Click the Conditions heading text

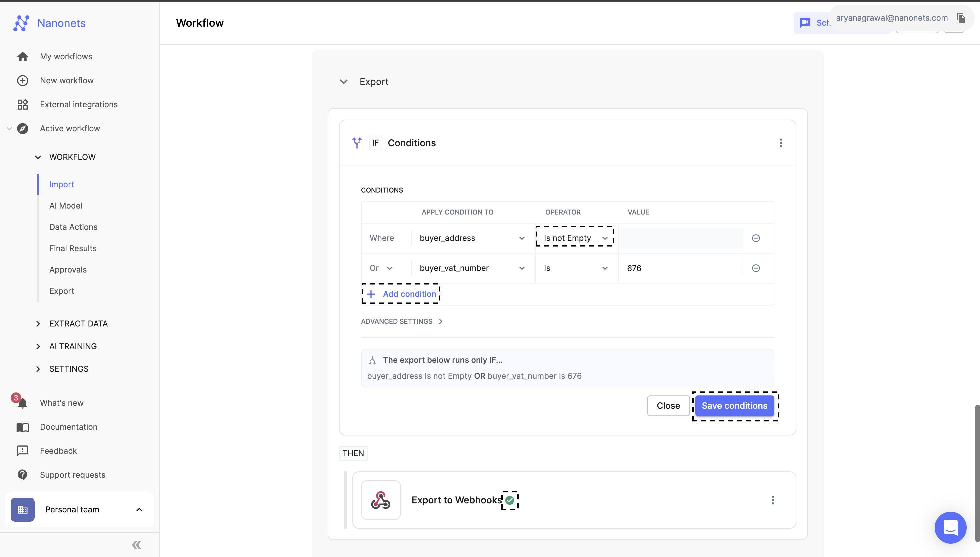(x=412, y=143)
